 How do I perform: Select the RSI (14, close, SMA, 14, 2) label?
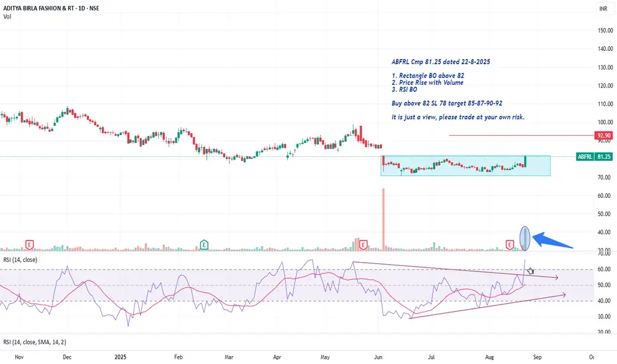[34, 342]
